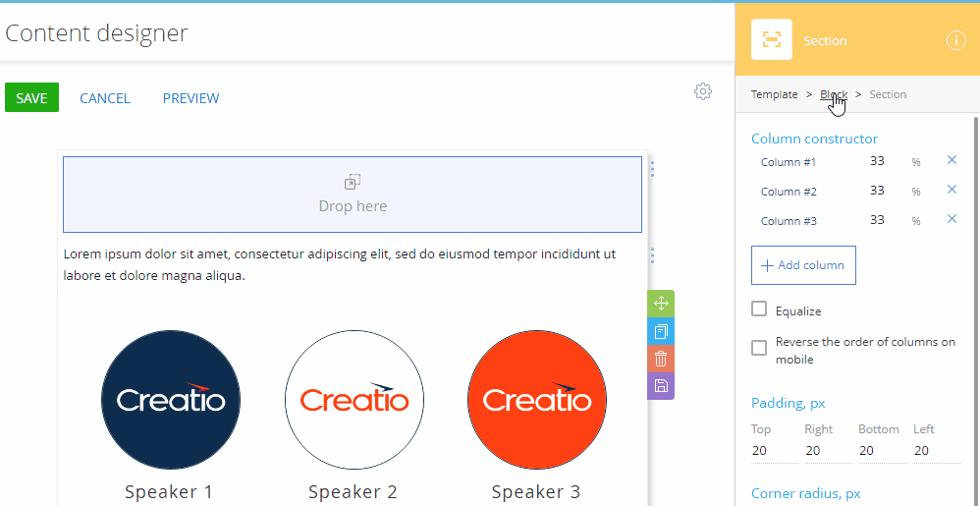Image resolution: width=980 pixels, height=506 pixels.
Task: Toggle the Equalize checkbox
Action: pos(759,309)
